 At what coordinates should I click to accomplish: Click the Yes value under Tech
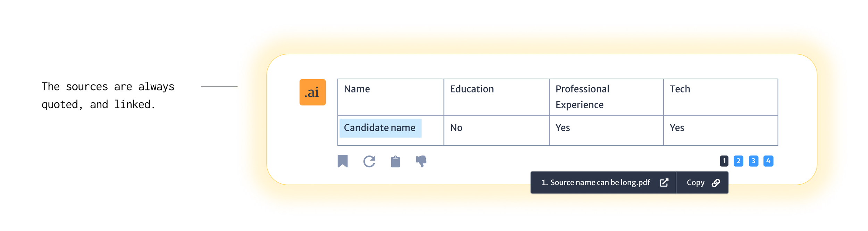pyautogui.click(x=677, y=128)
